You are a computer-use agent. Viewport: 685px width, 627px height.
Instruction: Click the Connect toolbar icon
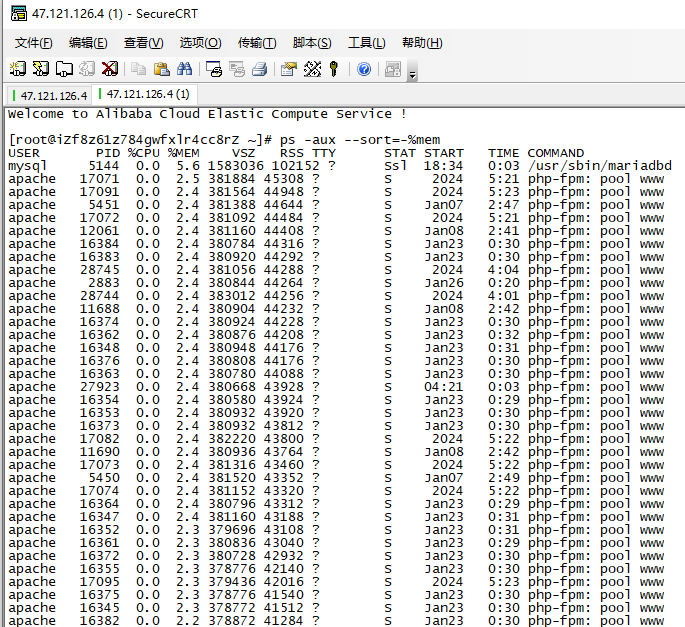[x=18, y=69]
